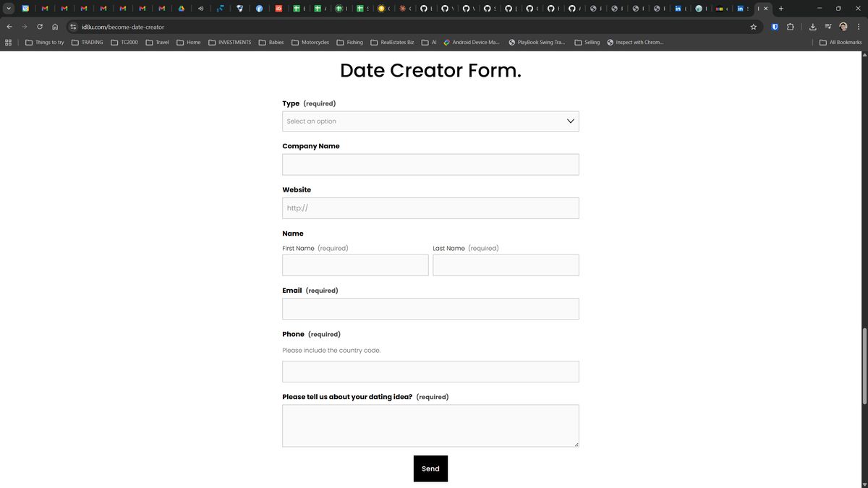Open the downloads icon in toolbar
Viewport: 868px width, 488px height.
point(813,27)
